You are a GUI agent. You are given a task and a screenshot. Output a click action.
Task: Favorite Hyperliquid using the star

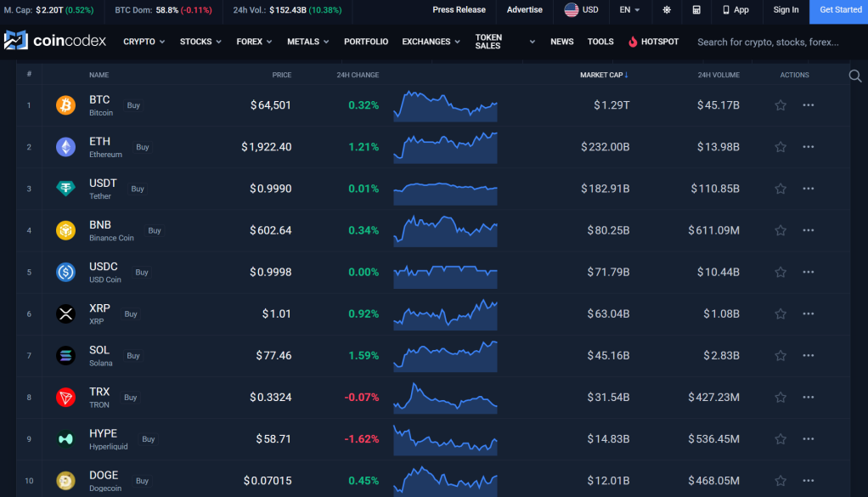click(781, 439)
